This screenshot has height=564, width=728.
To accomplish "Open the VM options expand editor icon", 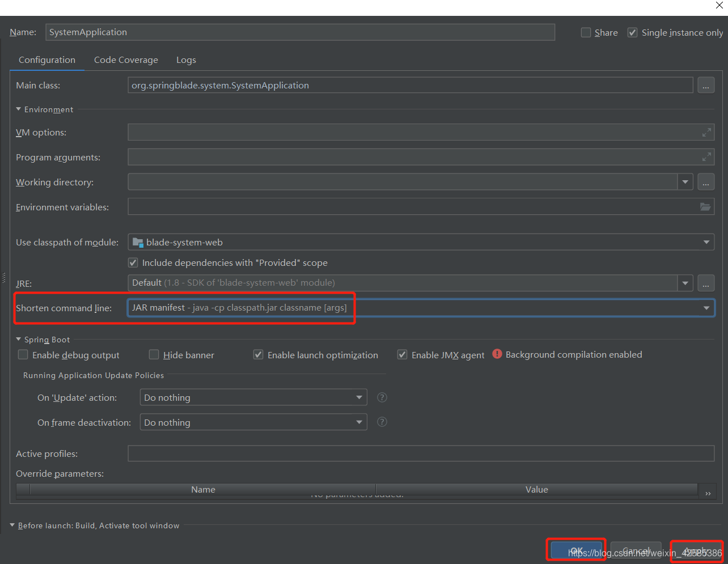I will coord(706,132).
